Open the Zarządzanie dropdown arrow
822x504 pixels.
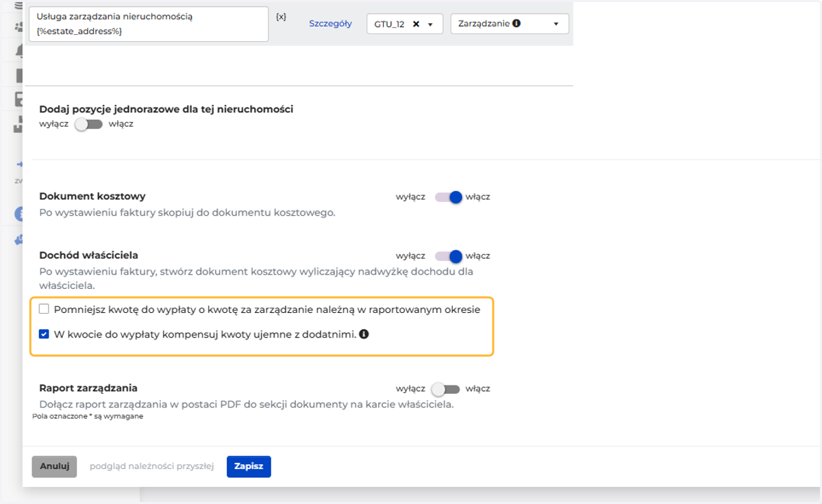click(x=556, y=24)
